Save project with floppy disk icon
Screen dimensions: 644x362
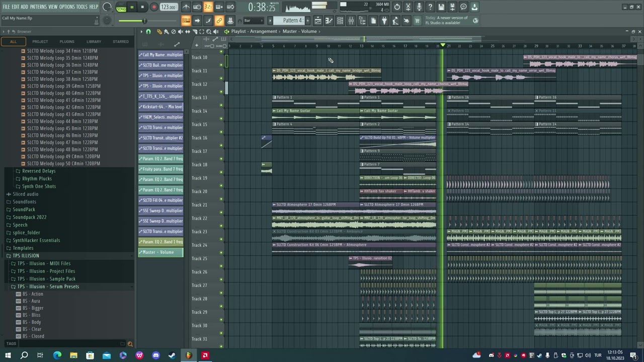tap(441, 7)
